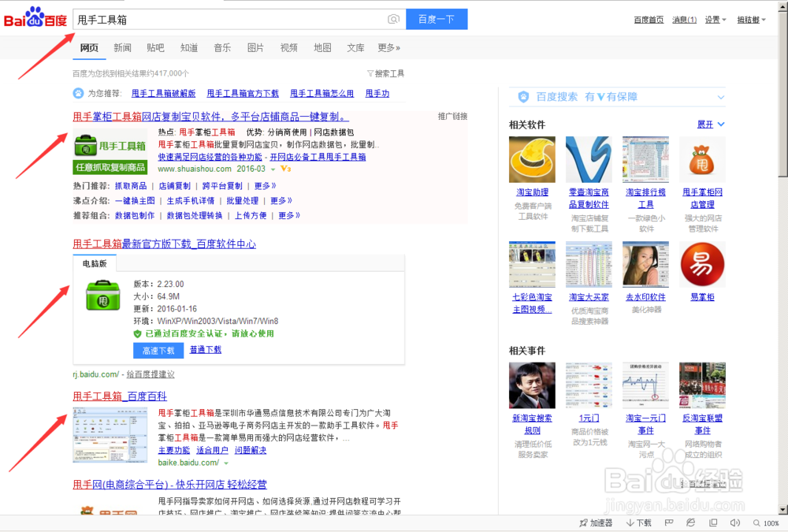Click the 百度一下 search button
The width and height of the screenshot is (788, 532).
tap(437, 19)
